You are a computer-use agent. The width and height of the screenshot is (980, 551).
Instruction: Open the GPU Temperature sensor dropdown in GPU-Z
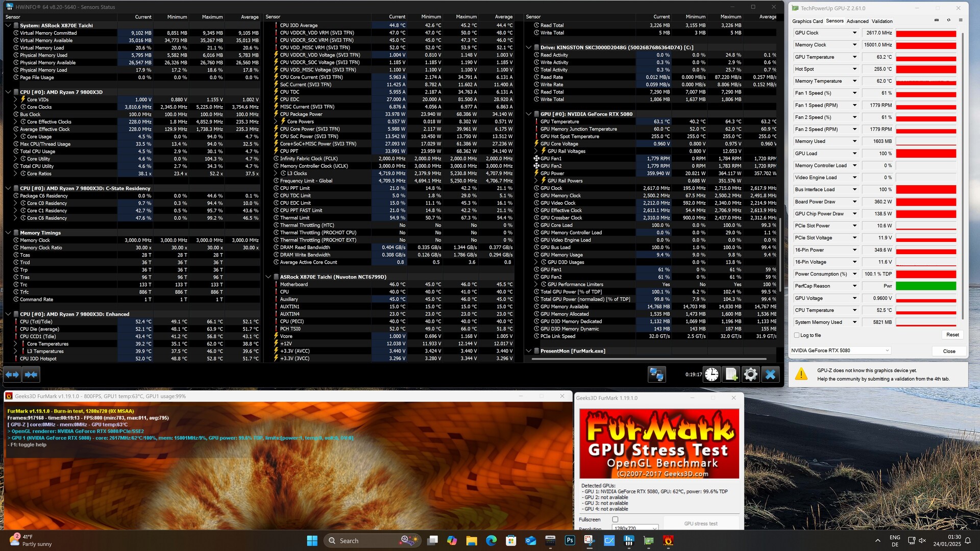coord(854,57)
